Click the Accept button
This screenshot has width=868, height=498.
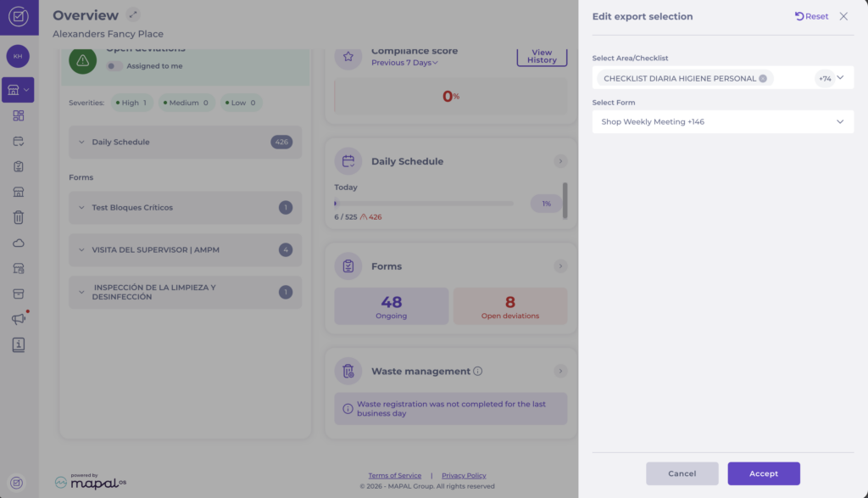(763, 473)
